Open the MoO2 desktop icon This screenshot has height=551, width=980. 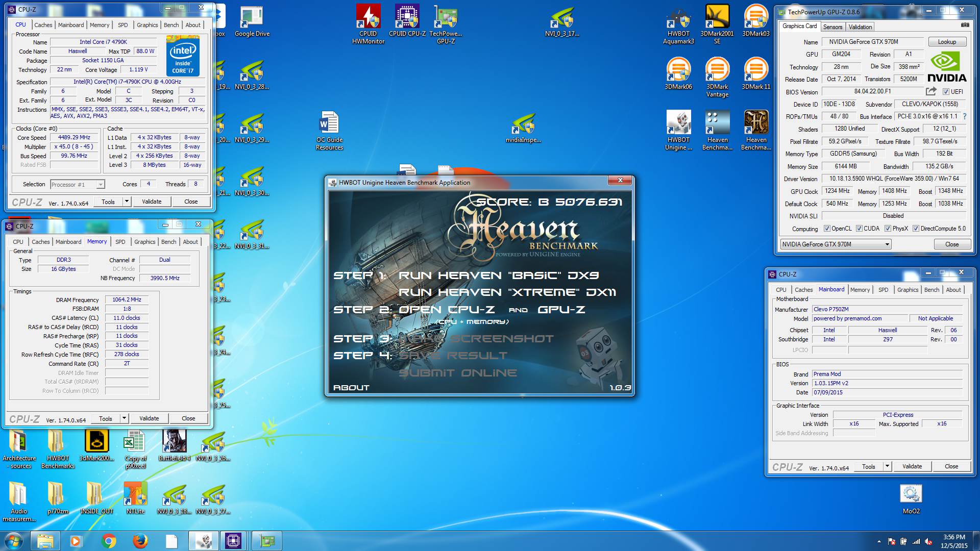[x=911, y=499]
